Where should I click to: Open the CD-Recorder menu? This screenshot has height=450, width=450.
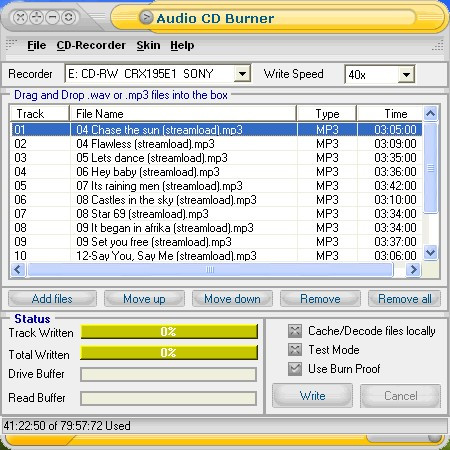coord(91,45)
